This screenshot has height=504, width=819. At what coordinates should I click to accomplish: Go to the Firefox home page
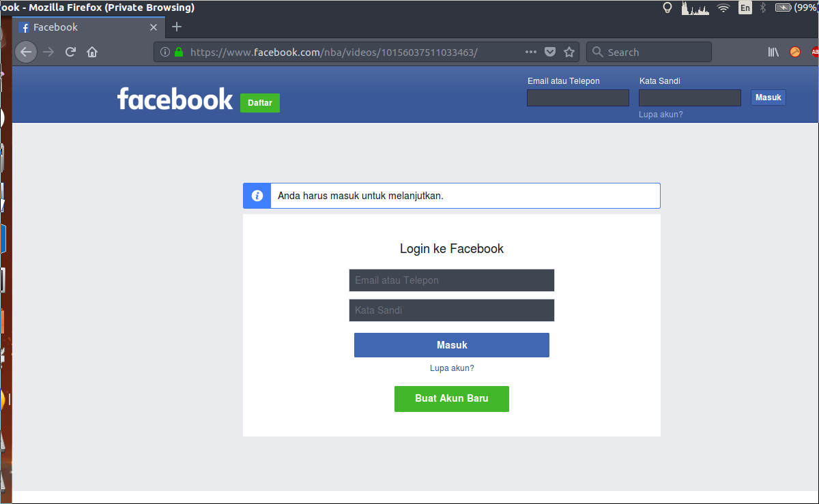(92, 52)
